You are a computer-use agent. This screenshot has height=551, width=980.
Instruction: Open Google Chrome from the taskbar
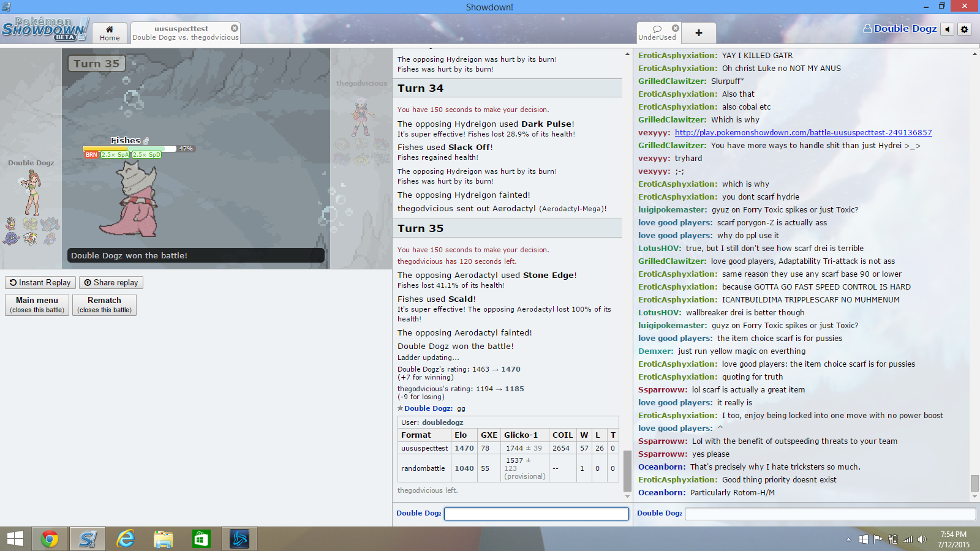50,539
